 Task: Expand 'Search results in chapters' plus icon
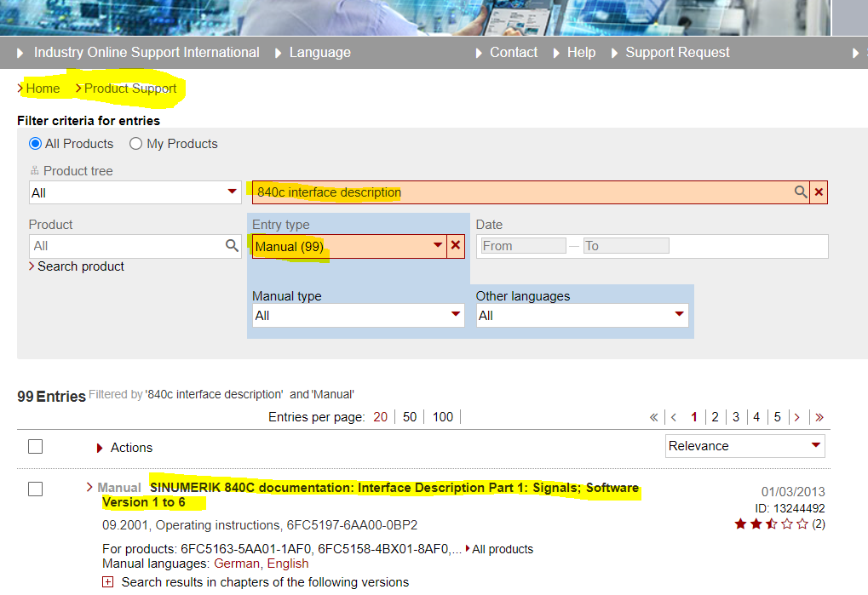click(108, 581)
